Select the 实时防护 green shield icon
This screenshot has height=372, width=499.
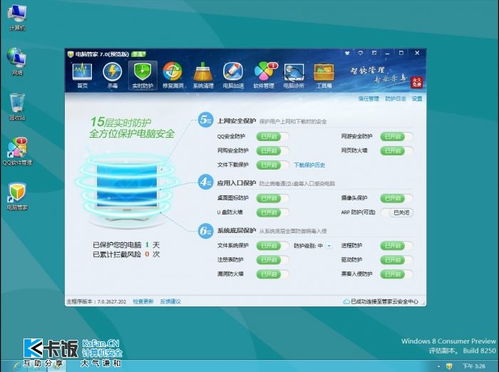(x=143, y=75)
